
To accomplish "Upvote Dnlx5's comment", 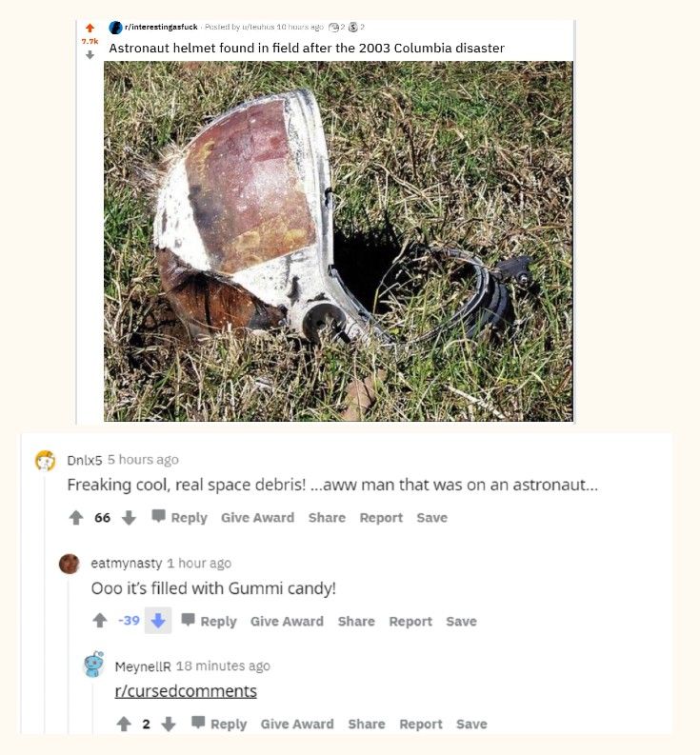I will point(76,518).
